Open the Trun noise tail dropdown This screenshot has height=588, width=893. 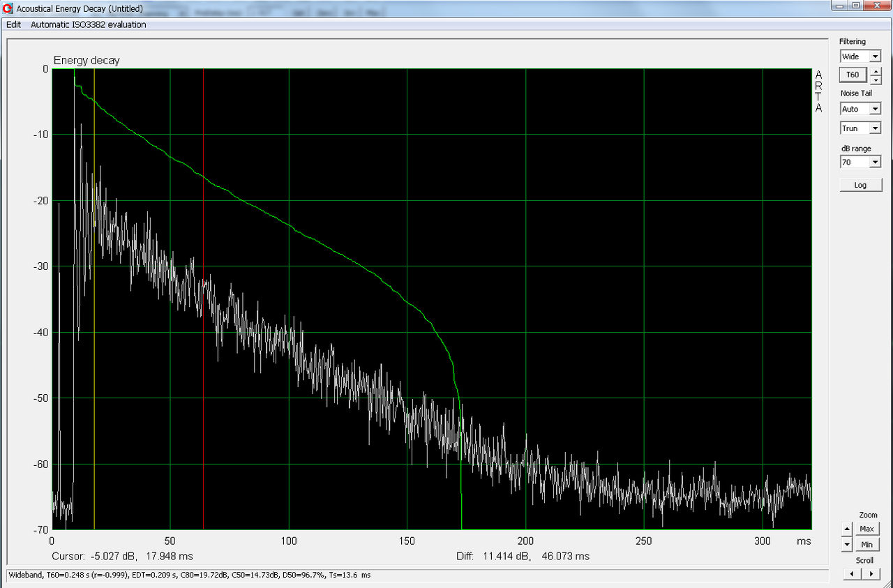875,128
